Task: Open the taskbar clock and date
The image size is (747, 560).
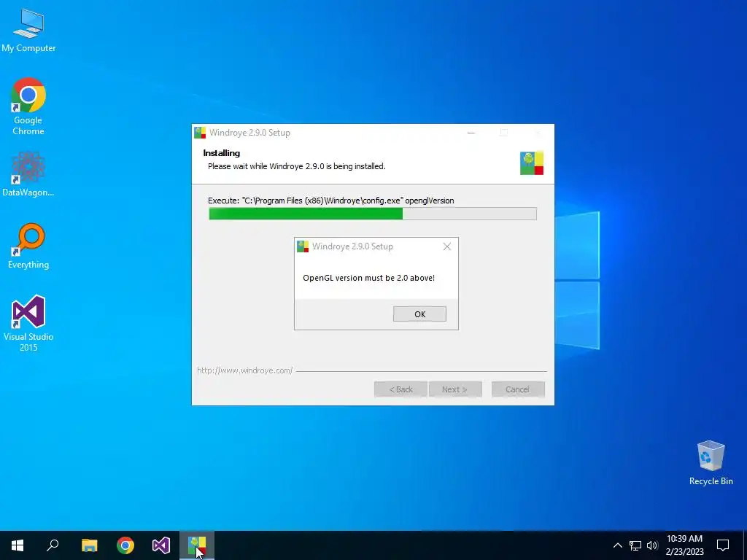Action: [684, 545]
